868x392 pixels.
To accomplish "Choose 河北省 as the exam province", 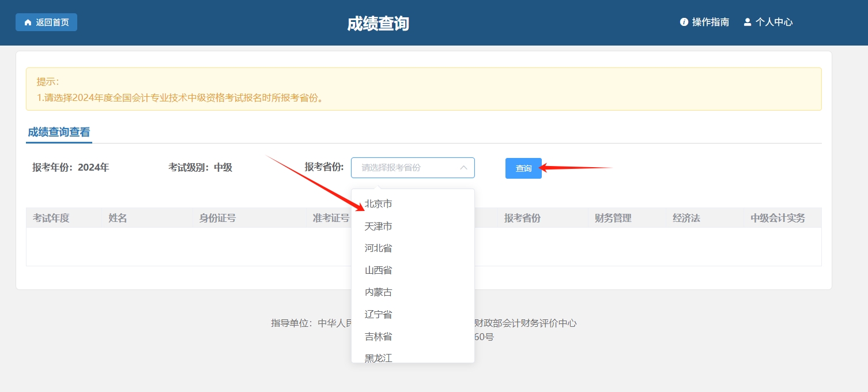I will 378,248.
